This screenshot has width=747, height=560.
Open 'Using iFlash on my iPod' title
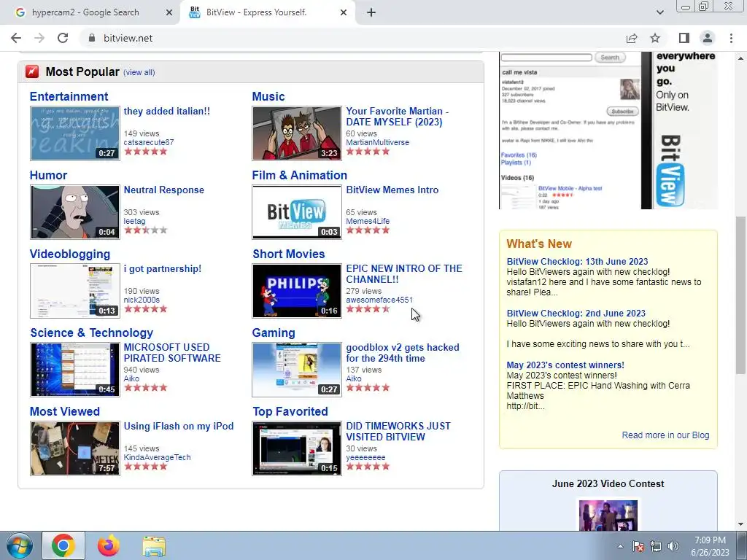(179, 426)
